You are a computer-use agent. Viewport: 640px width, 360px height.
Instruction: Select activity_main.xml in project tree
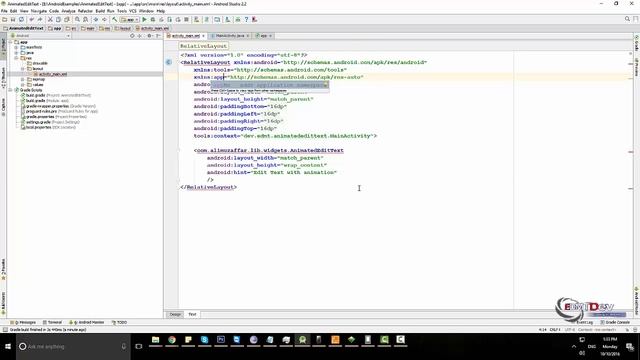click(50, 74)
